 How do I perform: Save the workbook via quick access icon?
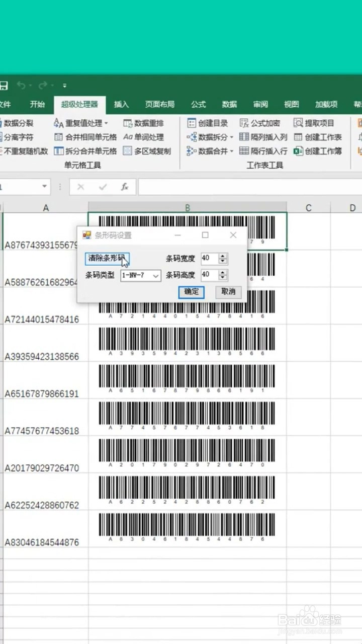click(4, 85)
